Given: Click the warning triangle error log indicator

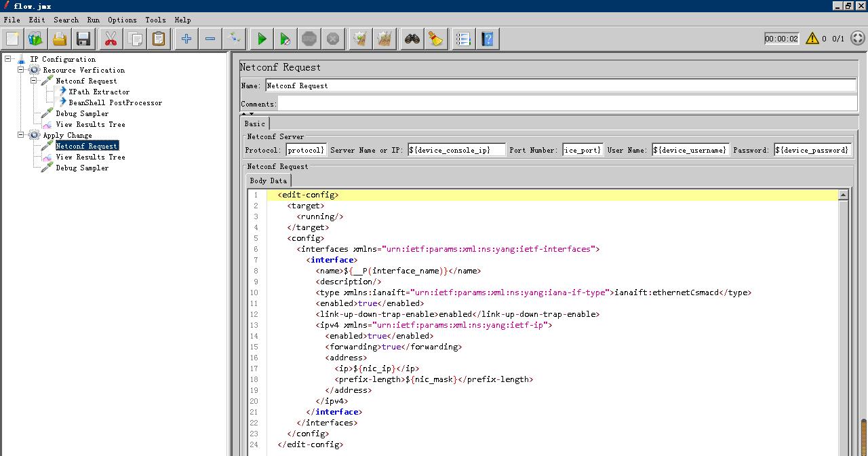Looking at the screenshot, I should click(812, 39).
